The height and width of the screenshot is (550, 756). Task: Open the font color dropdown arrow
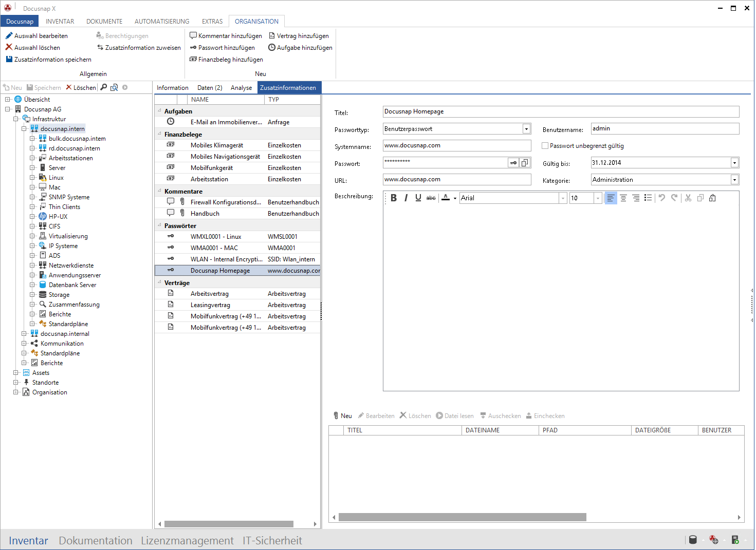pyautogui.click(x=455, y=198)
